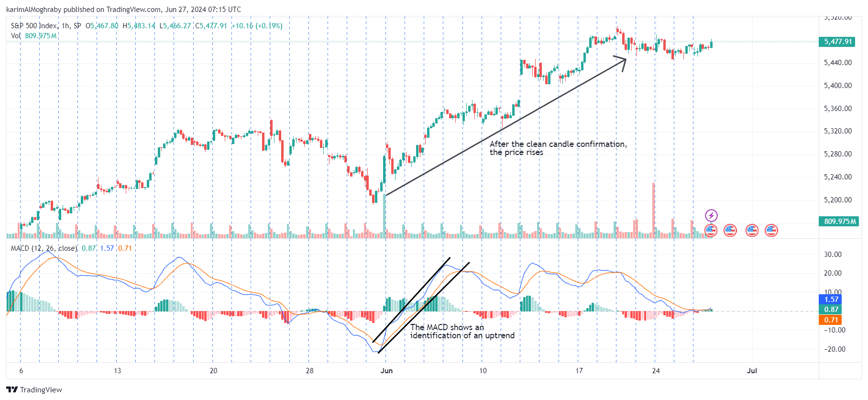Click the 1h interval label in the legend
This screenshot has height=400, width=868.
coord(66,26)
